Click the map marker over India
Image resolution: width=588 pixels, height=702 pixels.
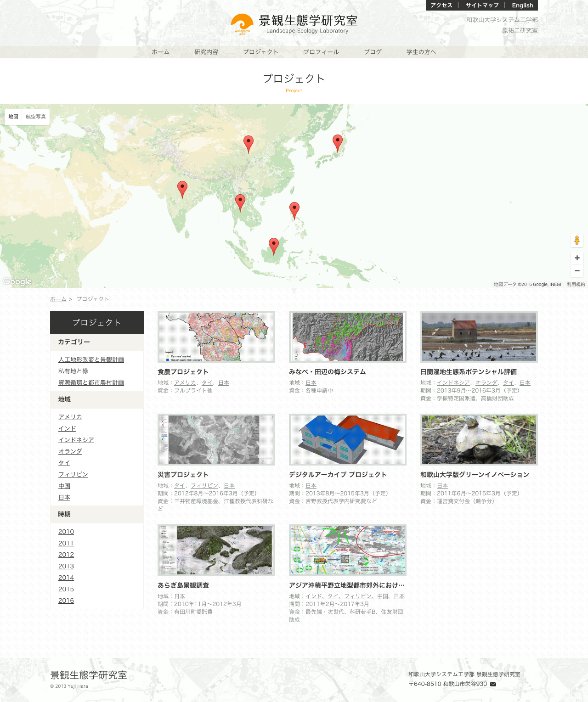click(x=182, y=189)
